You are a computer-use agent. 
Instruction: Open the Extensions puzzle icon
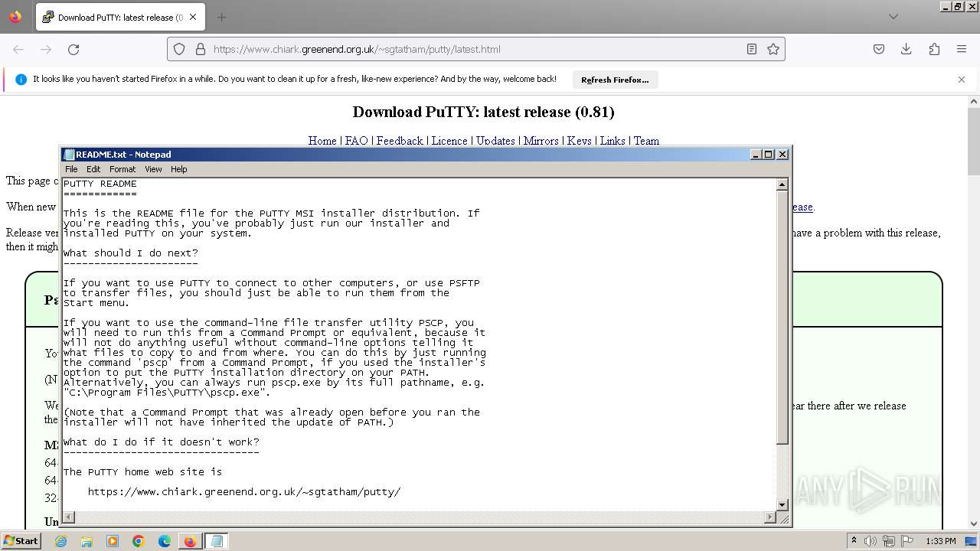(x=934, y=49)
